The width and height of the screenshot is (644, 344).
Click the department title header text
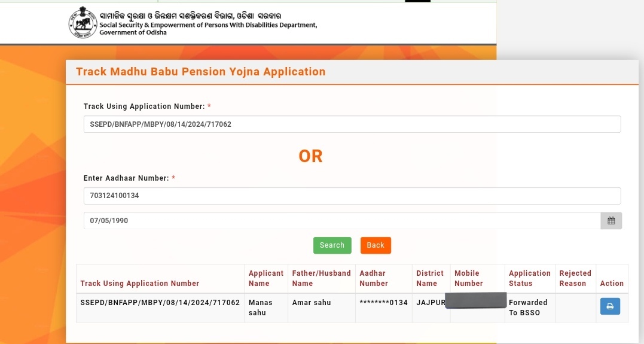tap(208, 24)
